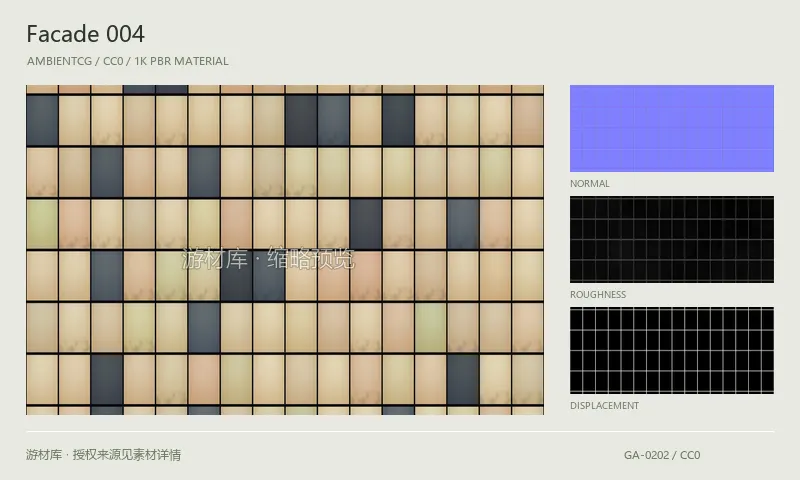Click the "DISPLACEMENT" label

pyautogui.click(x=605, y=406)
